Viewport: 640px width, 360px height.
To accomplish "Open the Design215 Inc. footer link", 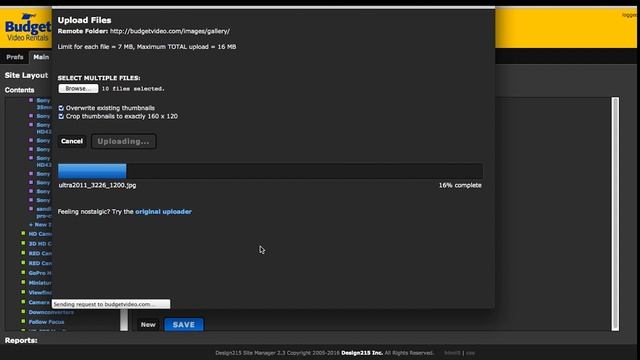I will [362, 353].
